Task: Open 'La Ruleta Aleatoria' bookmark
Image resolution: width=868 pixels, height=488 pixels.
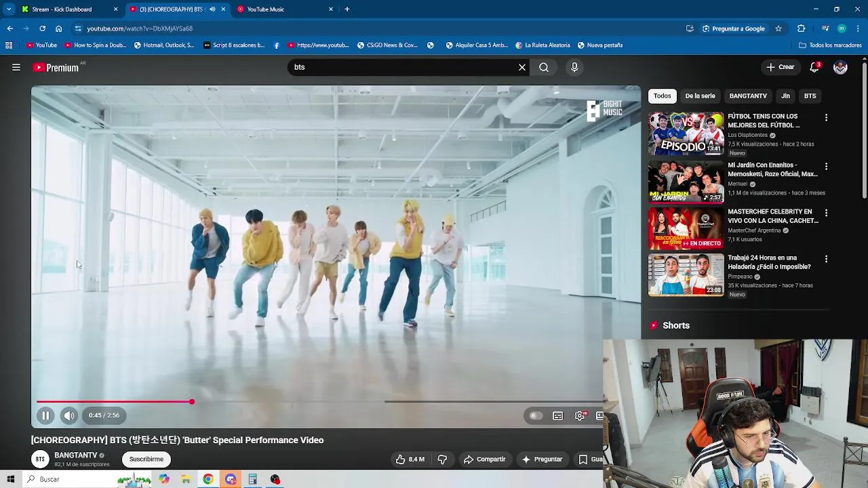Action: [x=542, y=45]
